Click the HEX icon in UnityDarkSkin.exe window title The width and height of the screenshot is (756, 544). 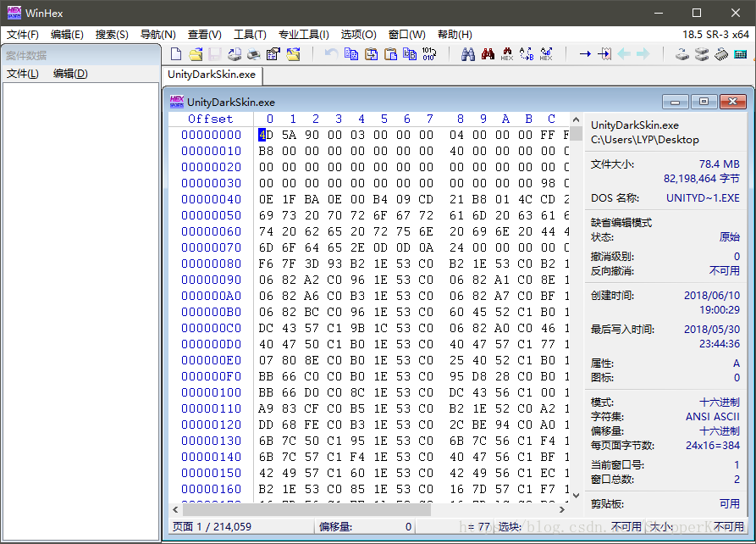tap(176, 102)
